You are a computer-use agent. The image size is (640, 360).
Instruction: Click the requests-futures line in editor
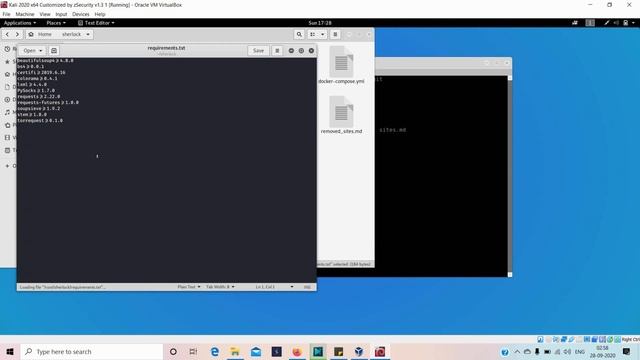coord(48,102)
